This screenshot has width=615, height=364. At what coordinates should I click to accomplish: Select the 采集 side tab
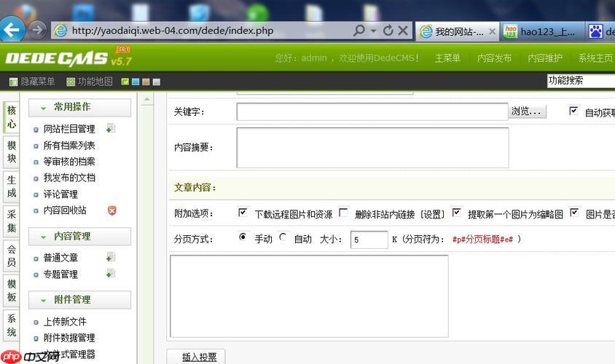coord(12,221)
